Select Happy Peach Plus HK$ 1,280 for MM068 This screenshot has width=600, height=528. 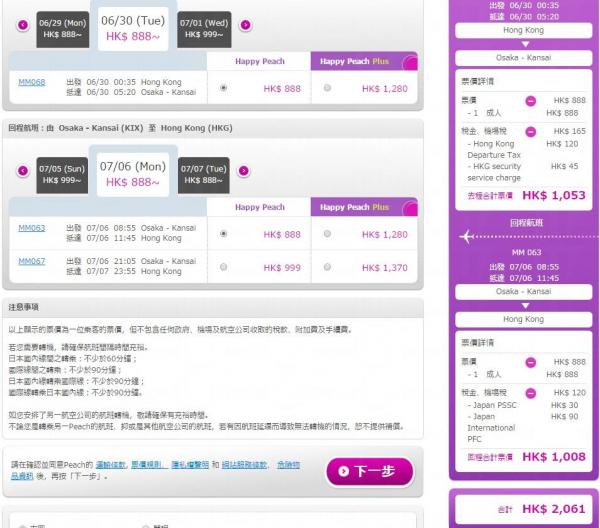click(327, 88)
